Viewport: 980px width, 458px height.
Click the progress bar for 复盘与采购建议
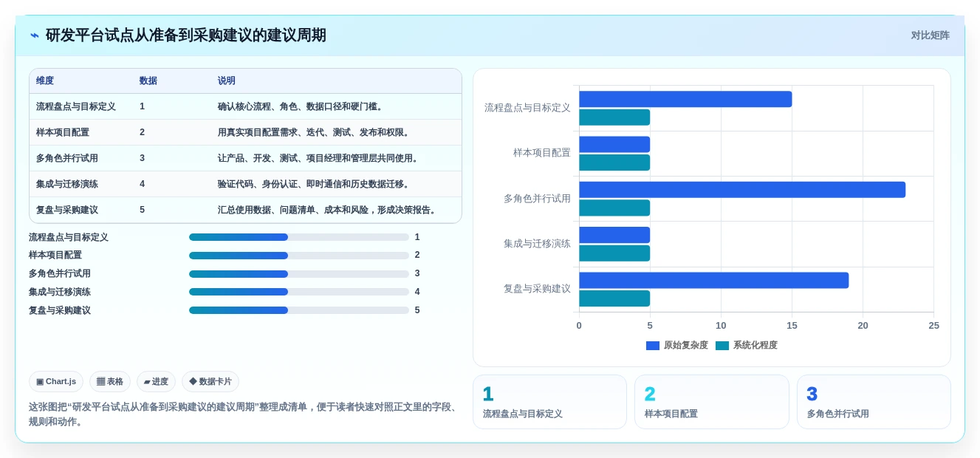tap(299, 310)
